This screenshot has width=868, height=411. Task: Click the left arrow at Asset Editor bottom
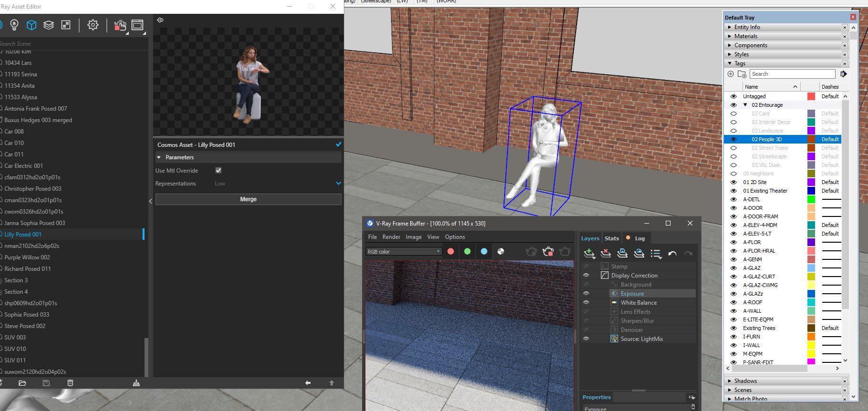[308, 383]
